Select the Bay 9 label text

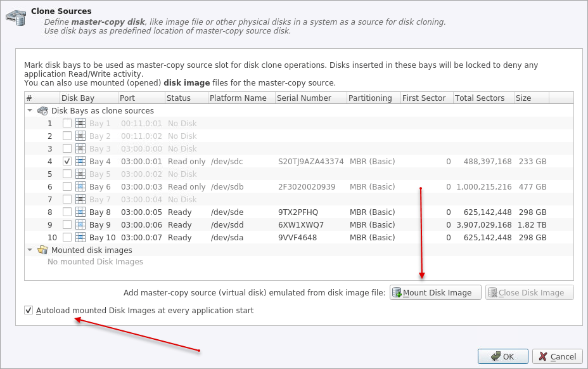[x=99, y=224]
